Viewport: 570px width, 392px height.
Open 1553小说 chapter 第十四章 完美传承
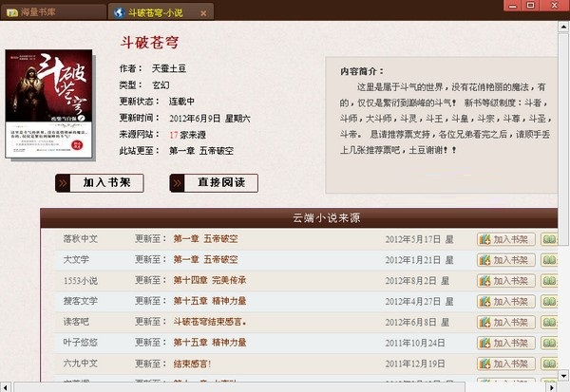pos(210,280)
